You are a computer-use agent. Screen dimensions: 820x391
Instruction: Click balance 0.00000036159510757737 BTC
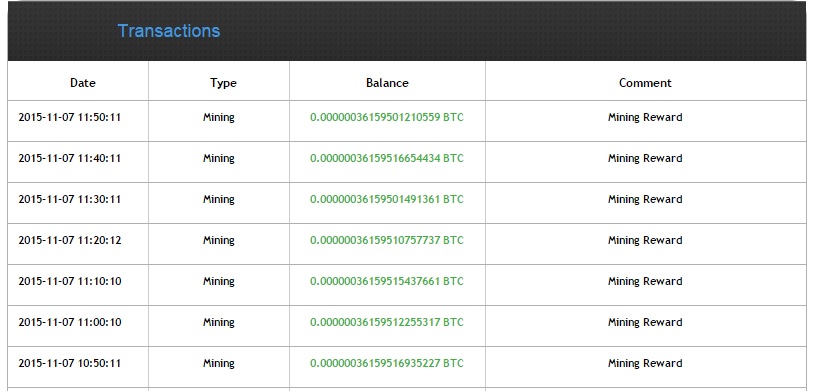coord(387,240)
